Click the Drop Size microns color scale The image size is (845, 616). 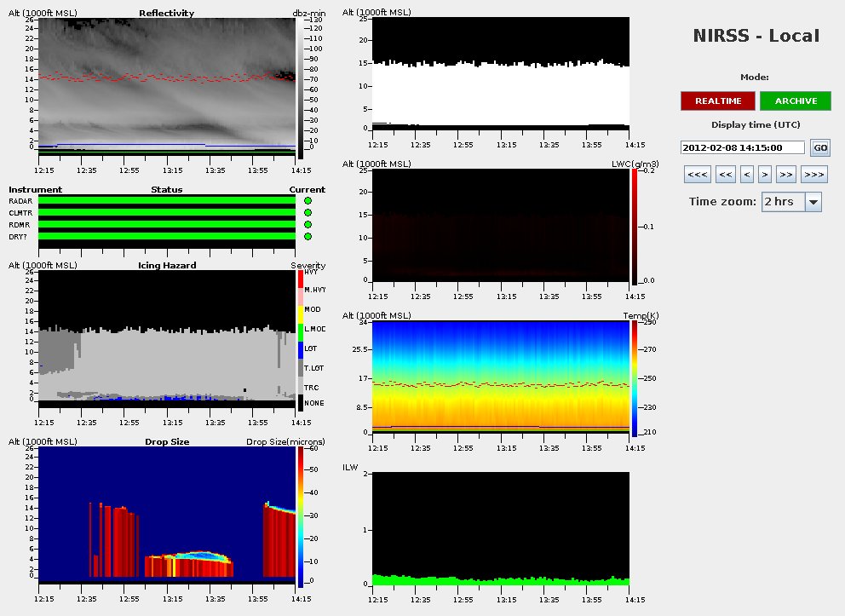coord(300,517)
